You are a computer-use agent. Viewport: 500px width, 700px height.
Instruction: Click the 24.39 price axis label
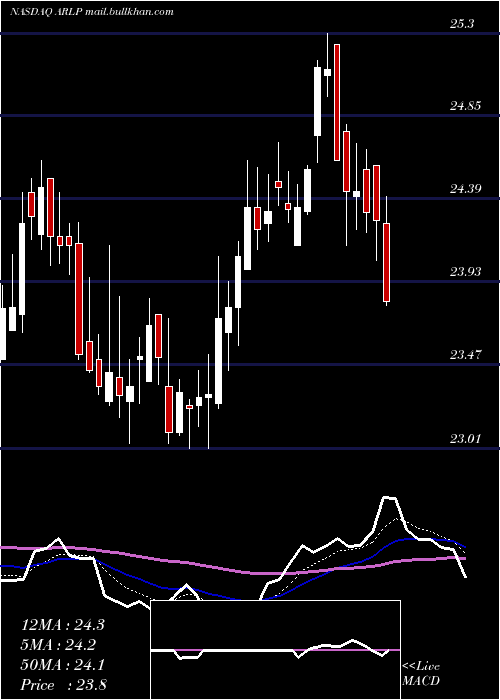465,189
